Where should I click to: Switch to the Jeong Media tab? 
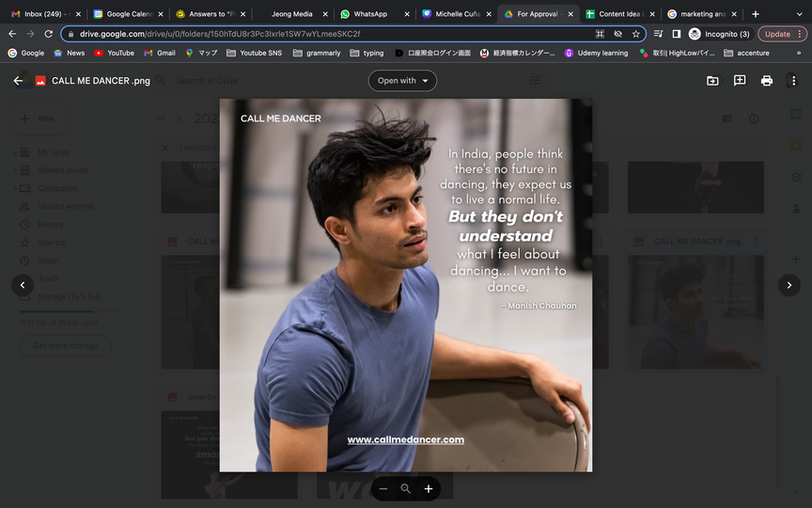[x=291, y=14]
